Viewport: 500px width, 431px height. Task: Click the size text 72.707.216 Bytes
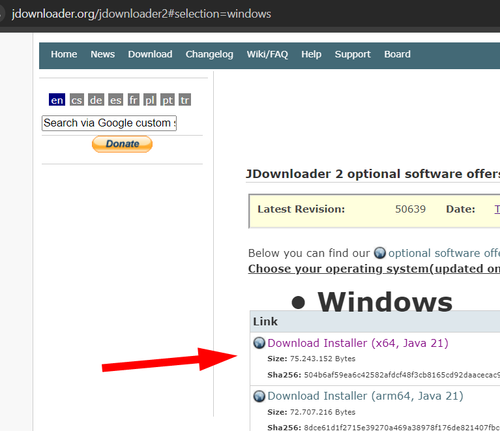323,412
